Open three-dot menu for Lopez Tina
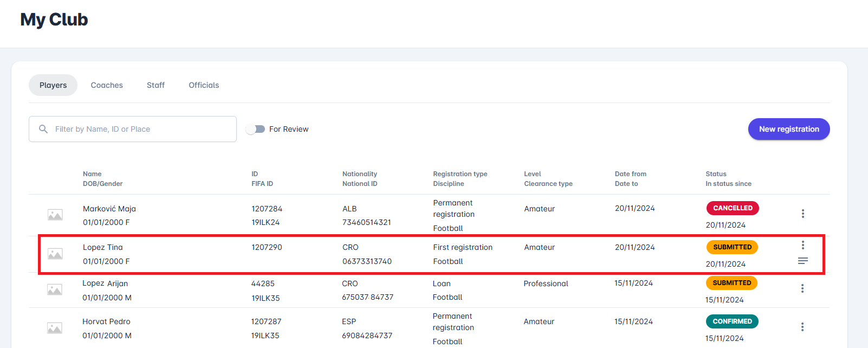 point(802,245)
